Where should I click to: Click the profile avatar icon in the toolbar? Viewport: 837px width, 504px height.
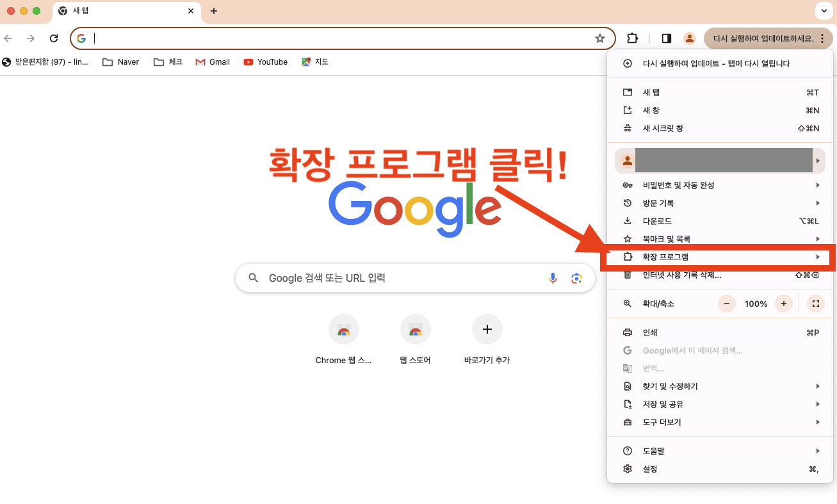pyautogui.click(x=690, y=38)
